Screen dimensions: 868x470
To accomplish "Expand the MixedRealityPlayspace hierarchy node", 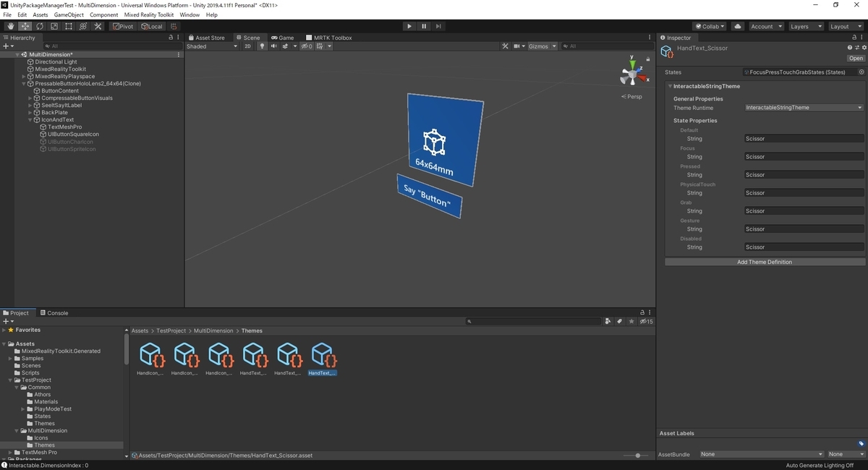I will (x=24, y=77).
